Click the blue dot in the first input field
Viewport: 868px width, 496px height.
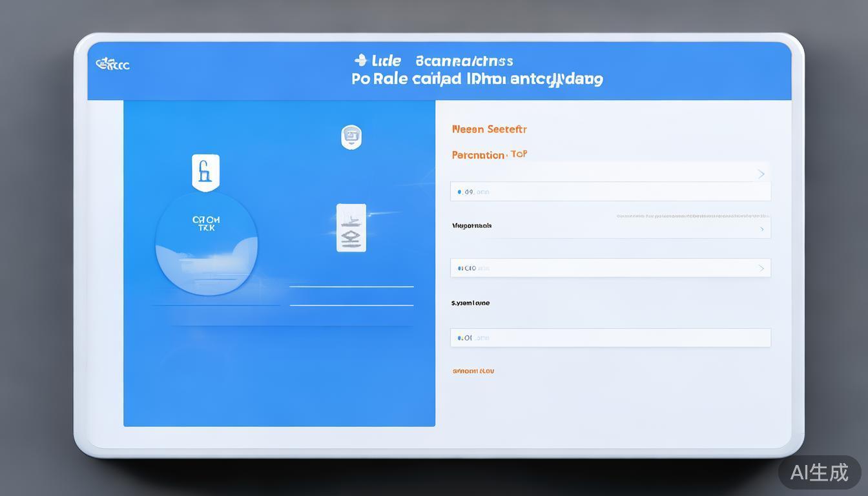(459, 192)
